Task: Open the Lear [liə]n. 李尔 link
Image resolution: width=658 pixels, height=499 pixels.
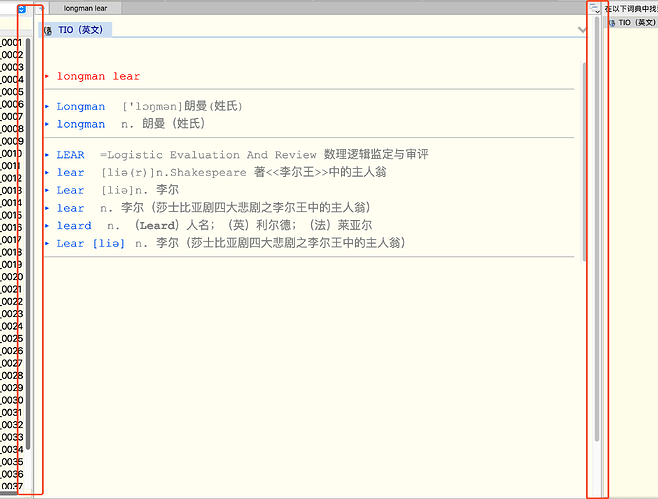Action: click(70, 190)
